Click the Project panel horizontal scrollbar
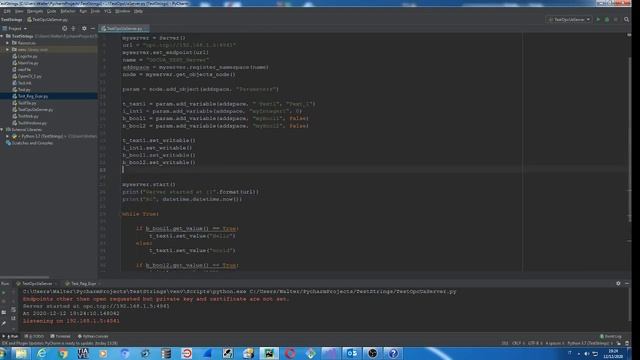 click(25, 277)
